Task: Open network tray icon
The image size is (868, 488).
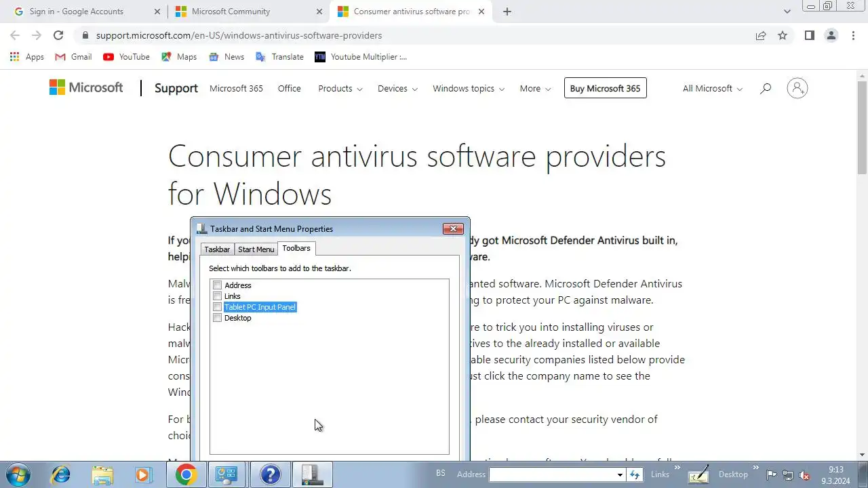Action: pos(788,475)
